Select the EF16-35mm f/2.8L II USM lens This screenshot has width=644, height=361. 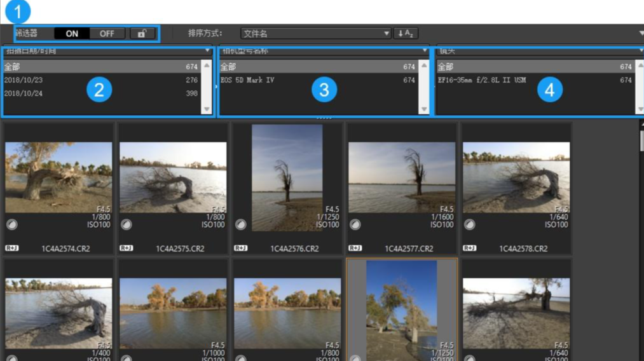tap(534, 80)
